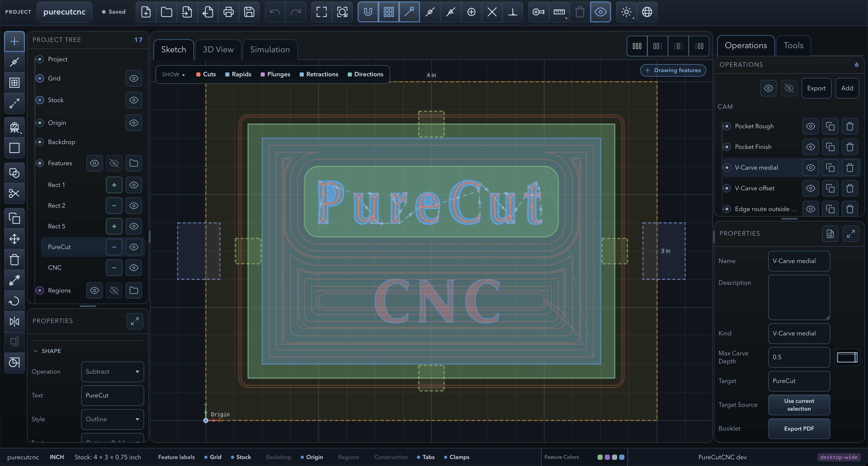This screenshot has height=466, width=868.
Task: Click the Export PDF button
Action: tap(799, 429)
